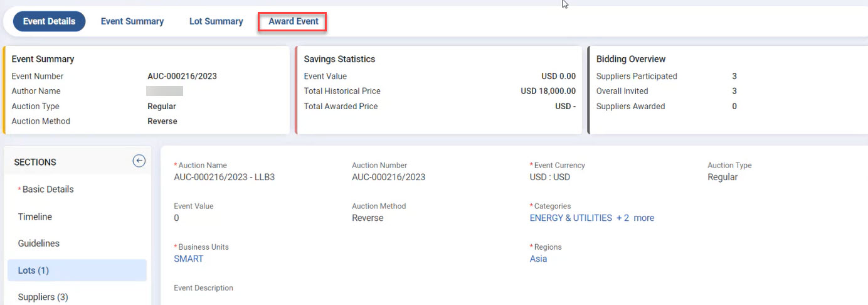Go to the Lot Summary tab
Screen dimensions: 868x305
point(216,21)
